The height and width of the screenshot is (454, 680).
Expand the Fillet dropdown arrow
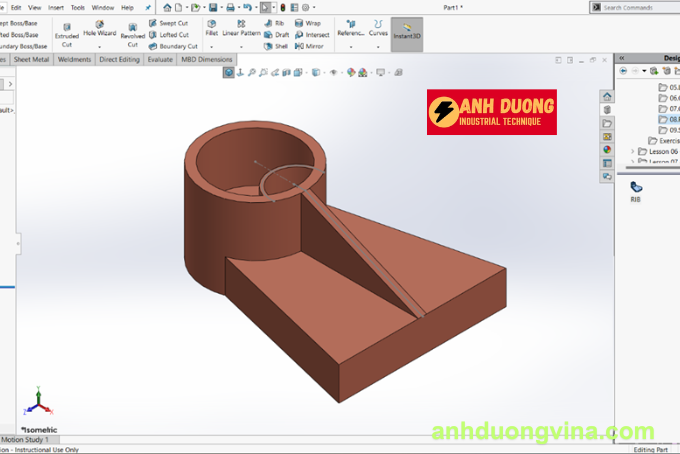pyautogui.click(x=211, y=46)
